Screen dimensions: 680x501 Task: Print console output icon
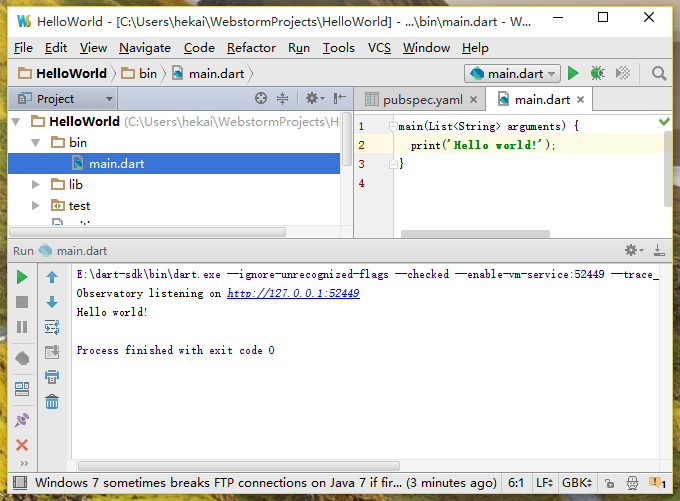[52, 377]
